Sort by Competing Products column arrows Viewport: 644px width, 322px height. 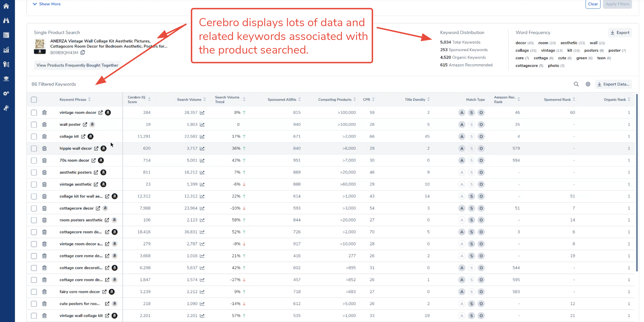click(354, 99)
